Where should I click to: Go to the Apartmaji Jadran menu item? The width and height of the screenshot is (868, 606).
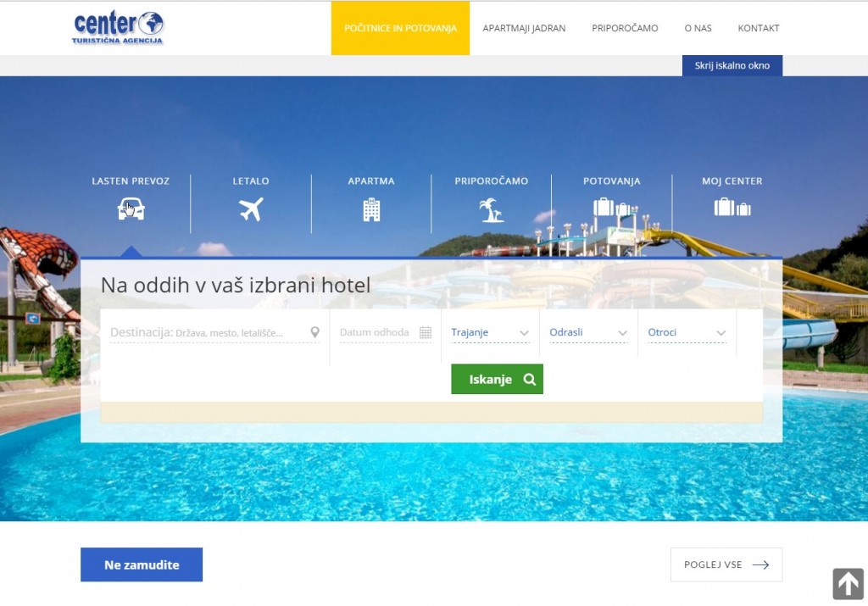coord(524,28)
